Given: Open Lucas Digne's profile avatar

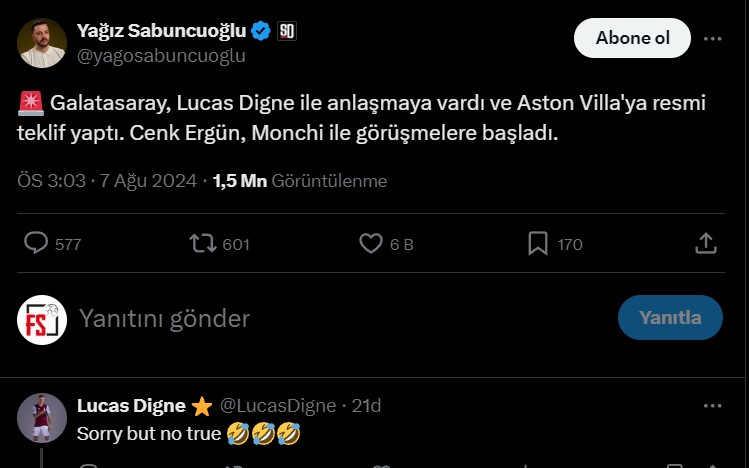Looking at the screenshot, I should click(42, 418).
